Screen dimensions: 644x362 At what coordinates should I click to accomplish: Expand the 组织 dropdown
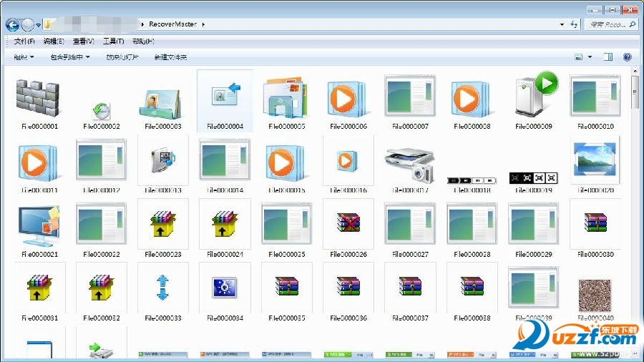24,57
